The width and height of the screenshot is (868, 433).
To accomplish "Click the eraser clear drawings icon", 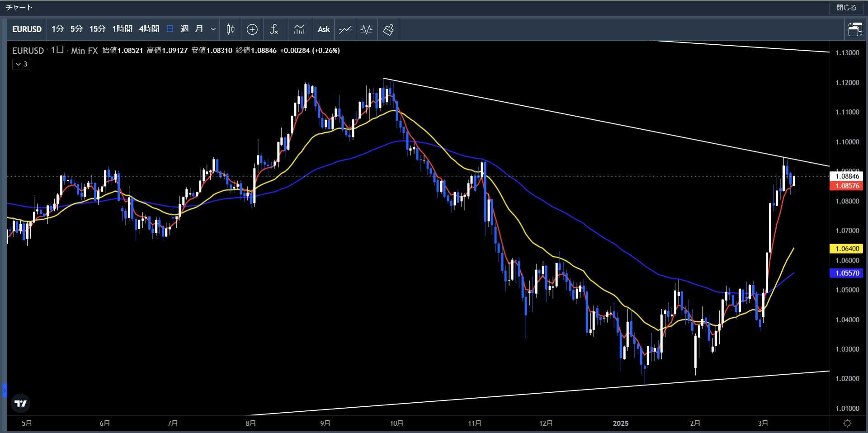I will click(388, 29).
